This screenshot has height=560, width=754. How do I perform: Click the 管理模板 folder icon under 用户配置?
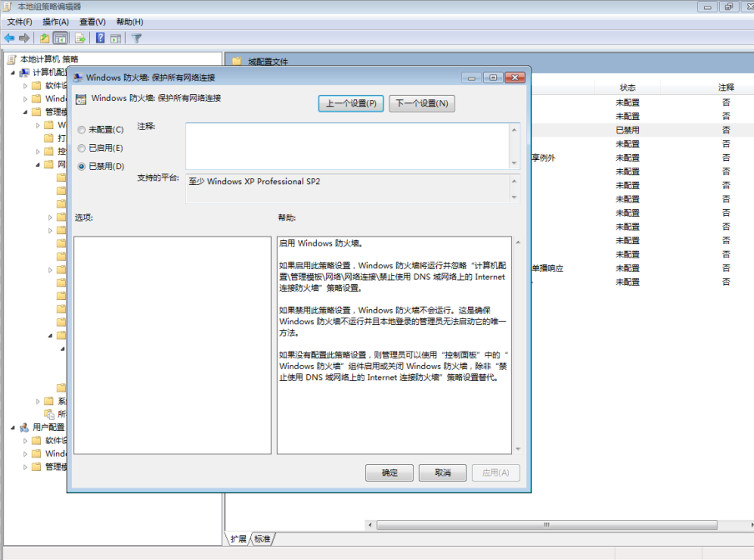point(37,467)
